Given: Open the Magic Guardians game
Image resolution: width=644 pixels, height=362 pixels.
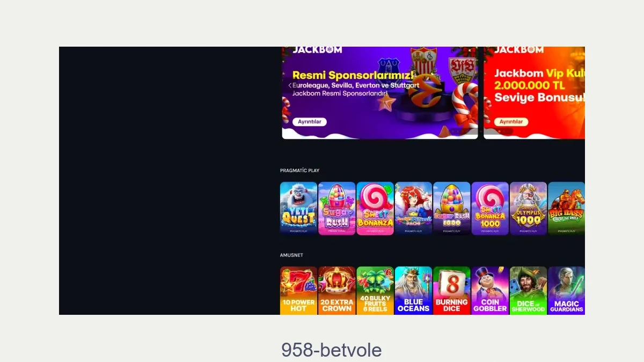Looking at the screenshot, I should 566,291.
